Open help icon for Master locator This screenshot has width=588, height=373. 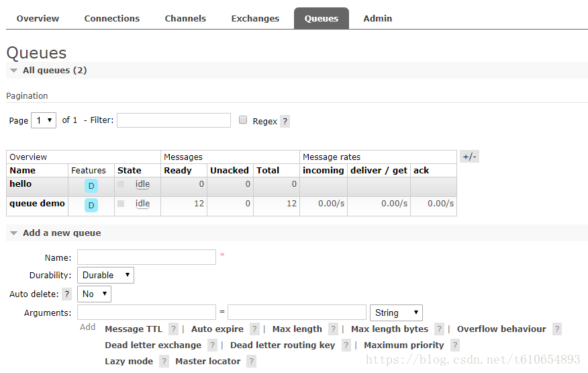click(251, 362)
